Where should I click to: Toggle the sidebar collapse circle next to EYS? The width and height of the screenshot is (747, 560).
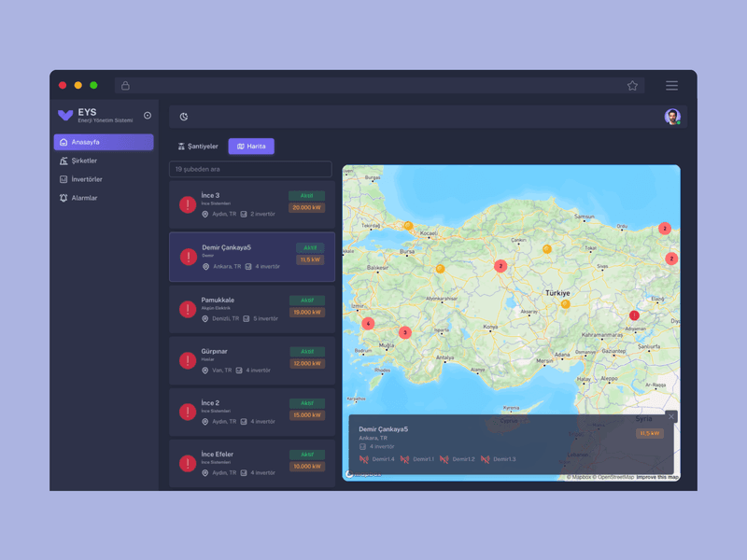pos(148,116)
